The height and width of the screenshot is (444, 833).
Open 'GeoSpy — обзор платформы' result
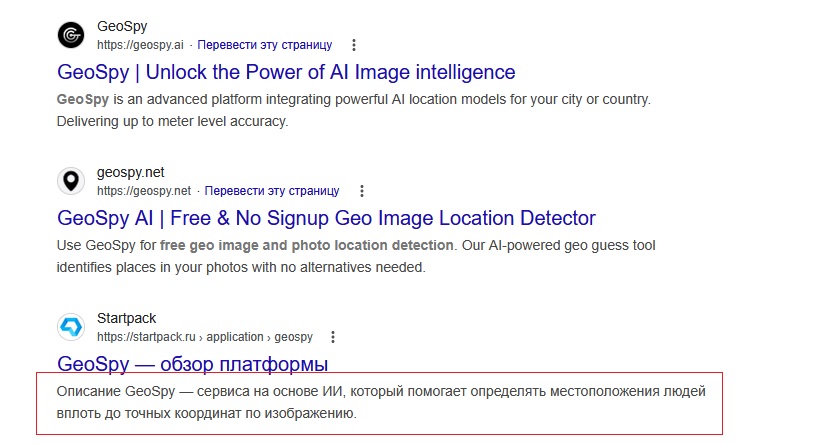tap(192, 363)
